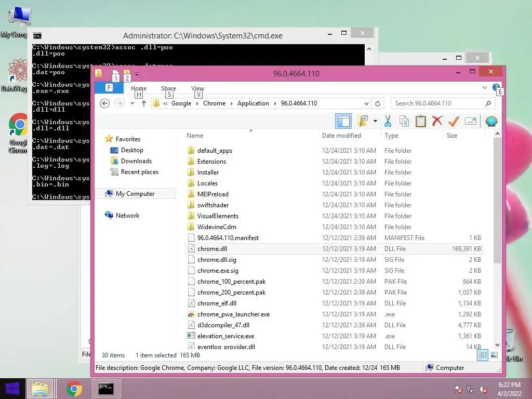Image resolution: width=532 pixels, height=399 pixels.
Task: Select My Computer in navigation pane
Action: (135, 193)
